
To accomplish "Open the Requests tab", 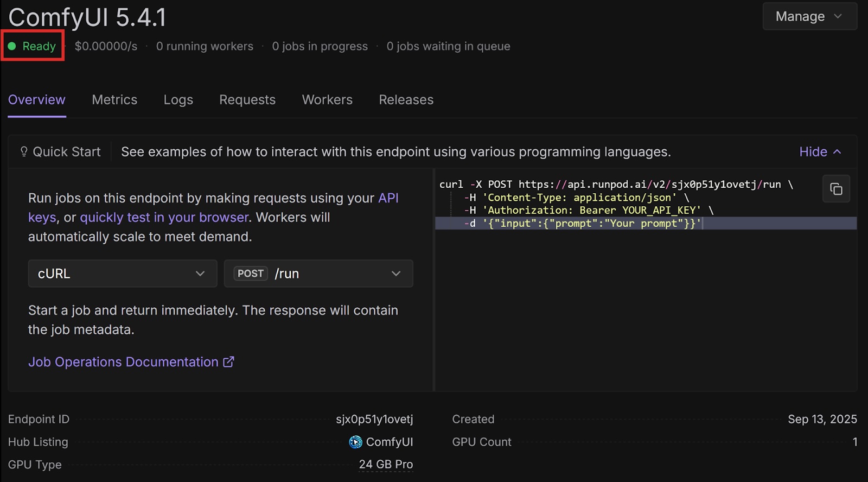I will pyautogui.click(x=247, y=100).
